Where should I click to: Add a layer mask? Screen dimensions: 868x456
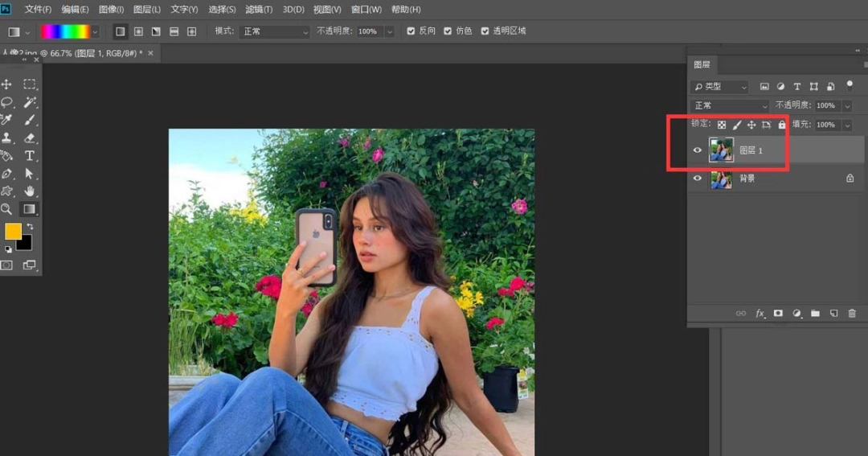778,314
